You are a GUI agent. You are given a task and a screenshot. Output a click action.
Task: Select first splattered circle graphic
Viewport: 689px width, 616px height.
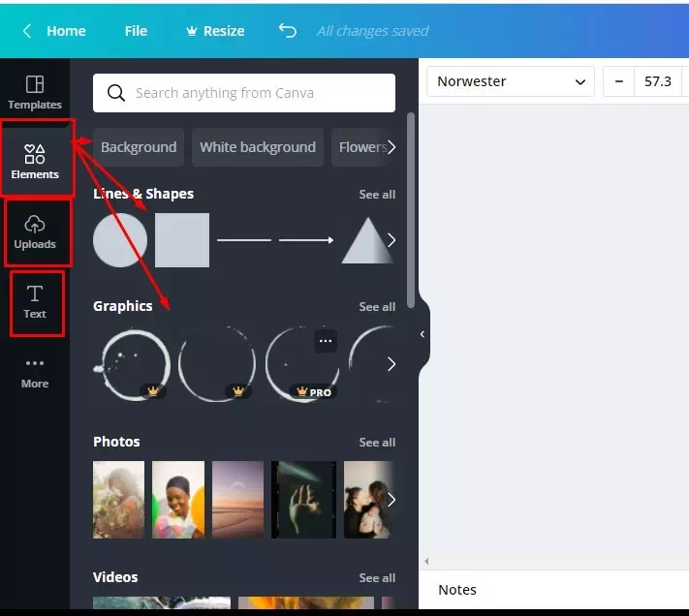pos(133,364)
